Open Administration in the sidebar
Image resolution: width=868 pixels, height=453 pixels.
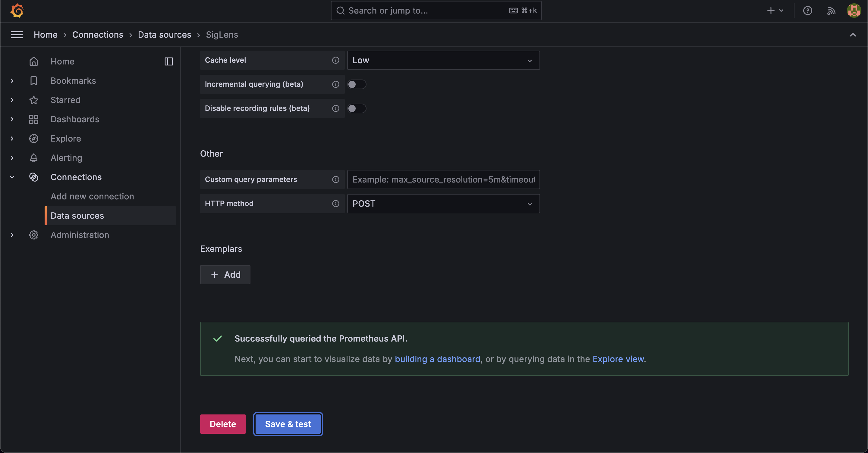80,235
